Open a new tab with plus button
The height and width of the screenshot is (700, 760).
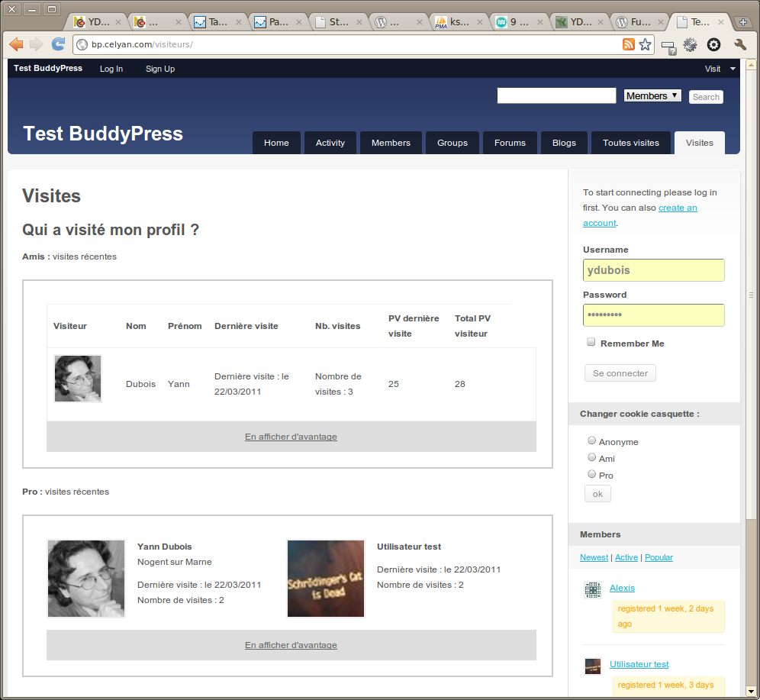[x=742, y=22]
